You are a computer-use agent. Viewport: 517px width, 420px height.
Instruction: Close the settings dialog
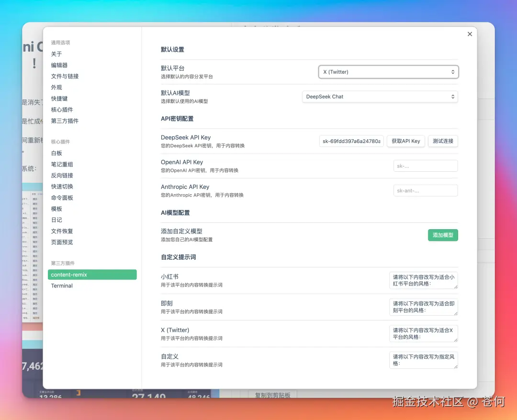pyautogui.click(x=470, y=34)
